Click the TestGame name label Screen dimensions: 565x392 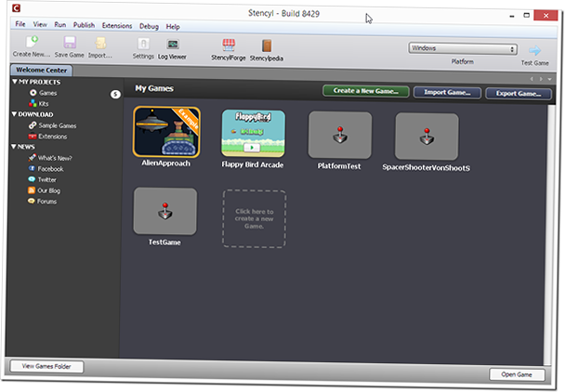coord(164,242)
